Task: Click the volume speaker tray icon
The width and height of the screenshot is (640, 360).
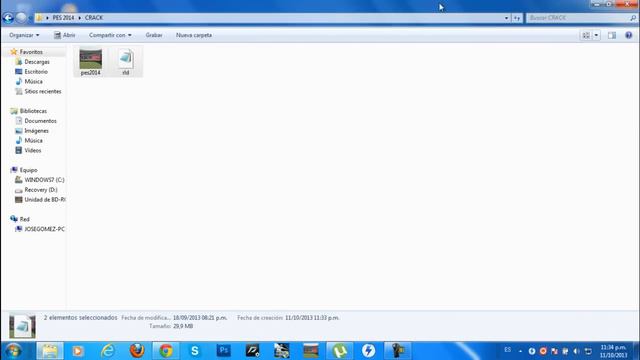Action: coord(576,351)
